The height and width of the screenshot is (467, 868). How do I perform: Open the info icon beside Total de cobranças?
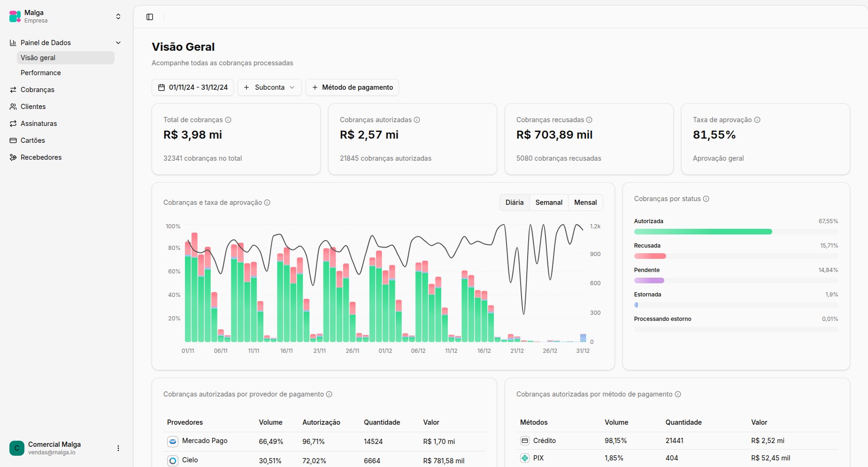click(x=228, y=120)
